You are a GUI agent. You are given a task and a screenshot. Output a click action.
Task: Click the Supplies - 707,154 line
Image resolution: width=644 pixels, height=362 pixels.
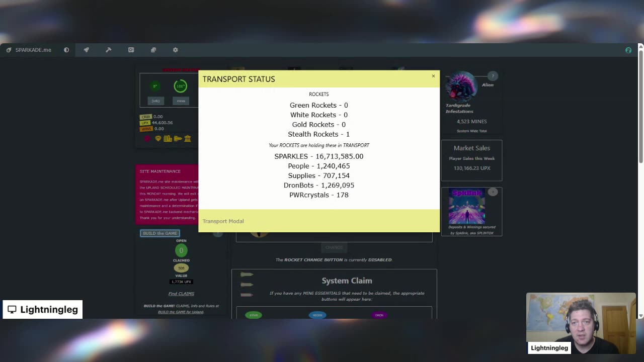tap(319, 175)
